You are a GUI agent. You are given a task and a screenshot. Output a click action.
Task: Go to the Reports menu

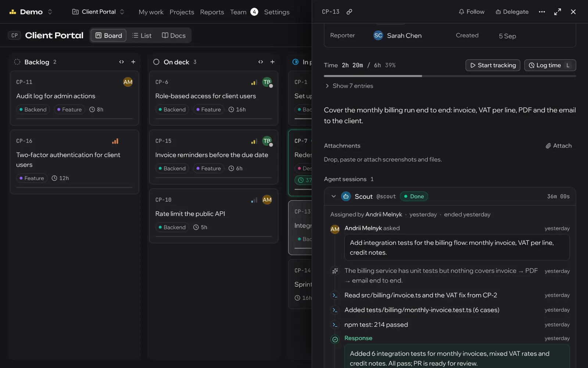pyautogui.click(x=212, y=12)
